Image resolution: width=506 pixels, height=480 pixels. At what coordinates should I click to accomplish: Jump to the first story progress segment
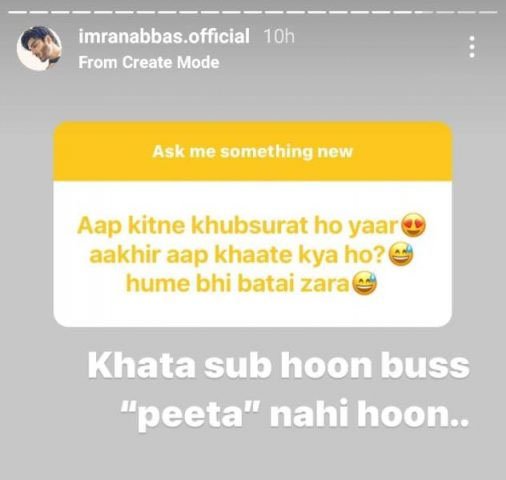18,12
